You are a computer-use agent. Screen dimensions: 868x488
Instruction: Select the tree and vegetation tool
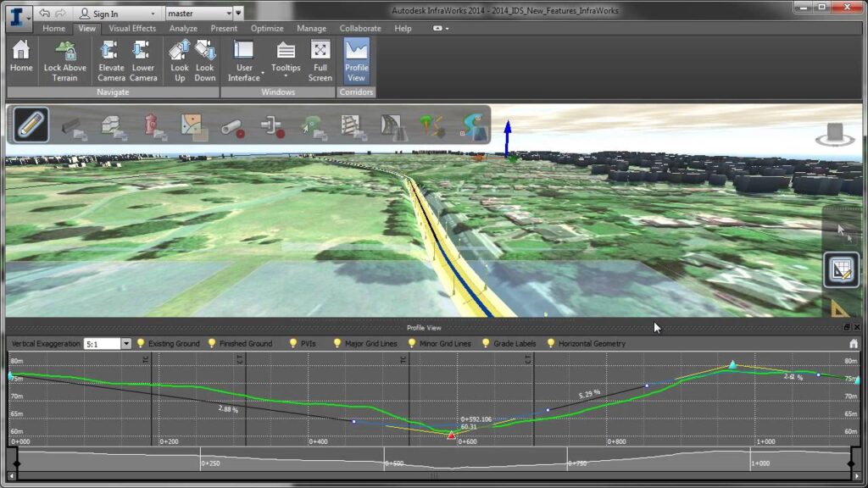point(432,126)
